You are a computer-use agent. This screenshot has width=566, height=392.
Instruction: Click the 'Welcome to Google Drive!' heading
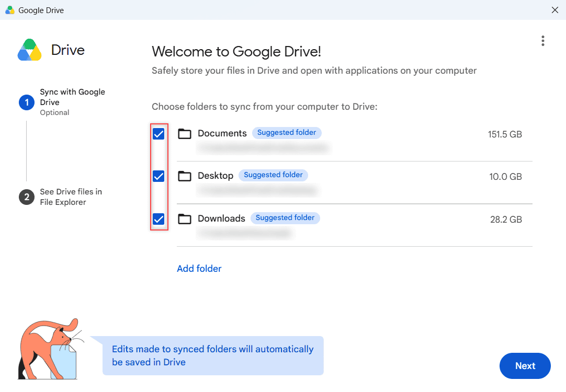pyautogui.click(x=236, y=52)
